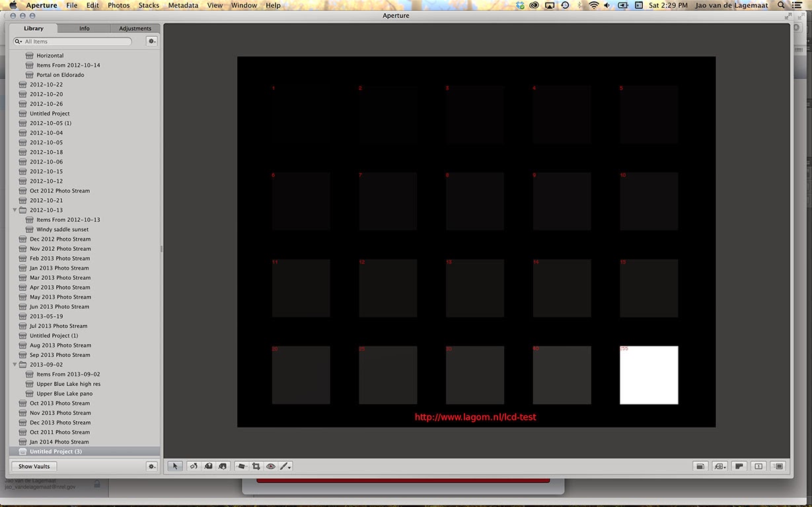Open the Loupe dropdown button
Viewport: 812px width, 507px height.
[720, 466]
